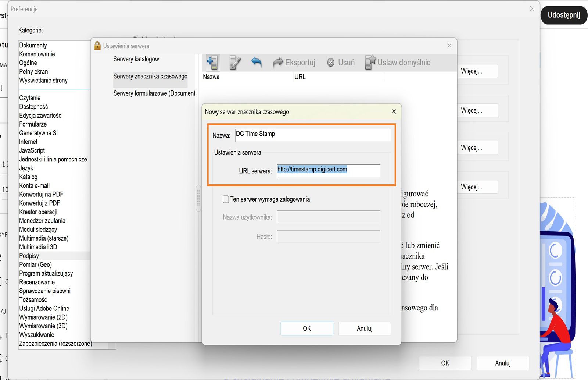Image resolution: width=588 pixels, height=380 pixels.
Task: Select Sprawdzanie pisowni category
Action: (45, 291)
